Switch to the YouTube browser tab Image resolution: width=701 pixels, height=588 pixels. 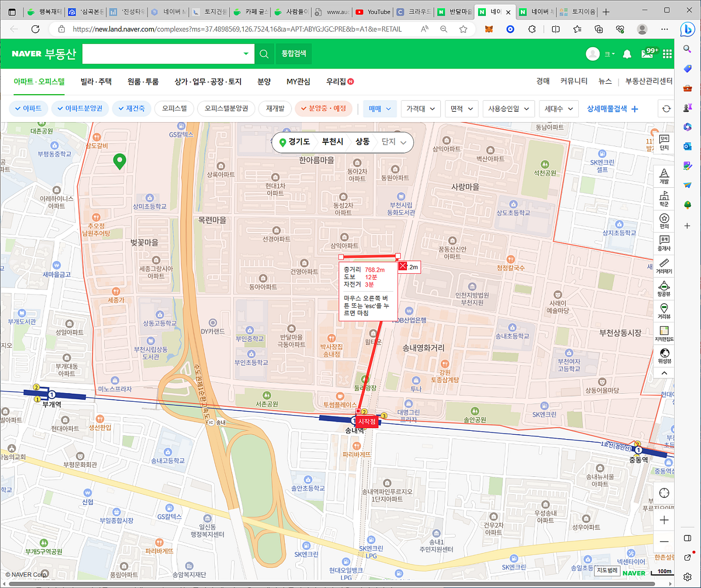pyautogui.click(x=372, y=11)
